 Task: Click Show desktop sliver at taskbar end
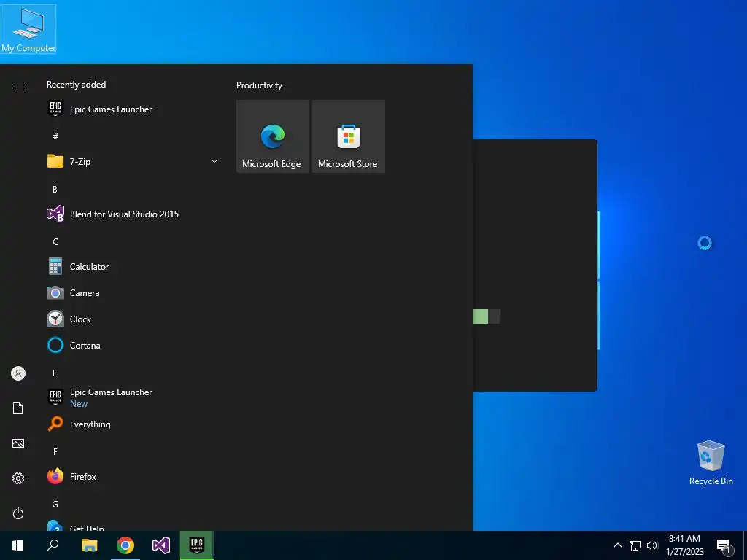[745, 545]
